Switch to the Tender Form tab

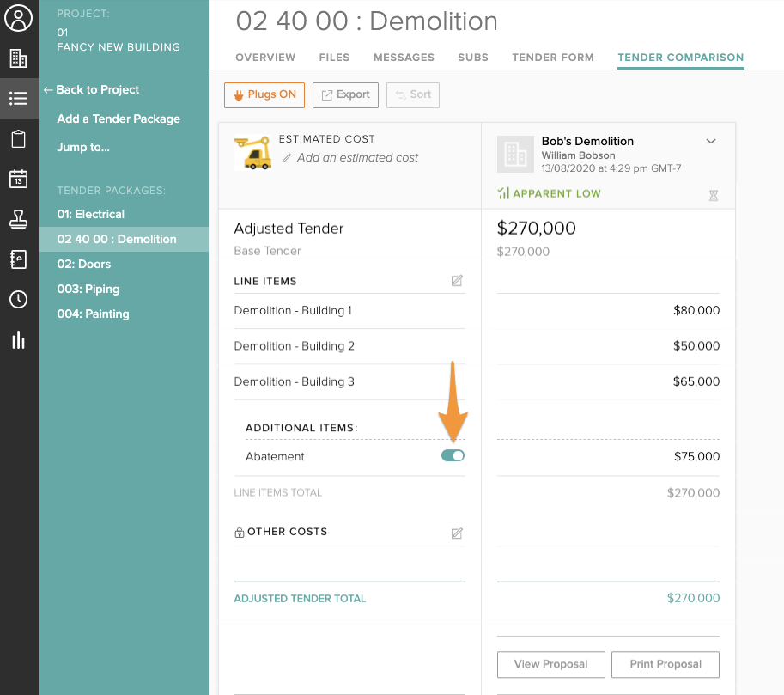click(x=553, y=58)
